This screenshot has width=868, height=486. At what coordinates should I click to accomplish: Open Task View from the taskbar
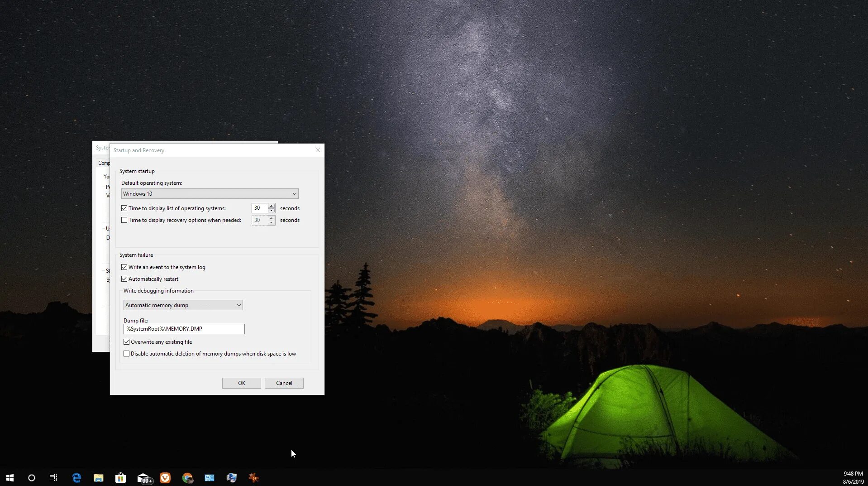(x=53, y=477)
